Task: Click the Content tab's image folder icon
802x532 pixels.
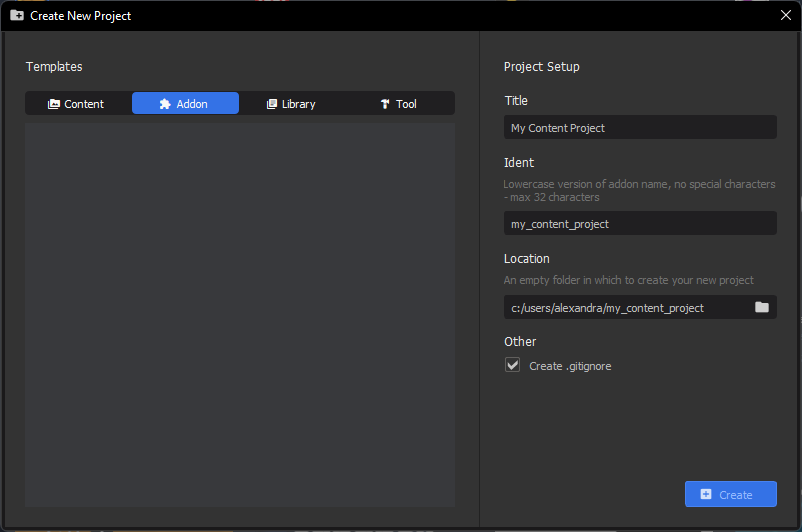Action: point(54,104)
